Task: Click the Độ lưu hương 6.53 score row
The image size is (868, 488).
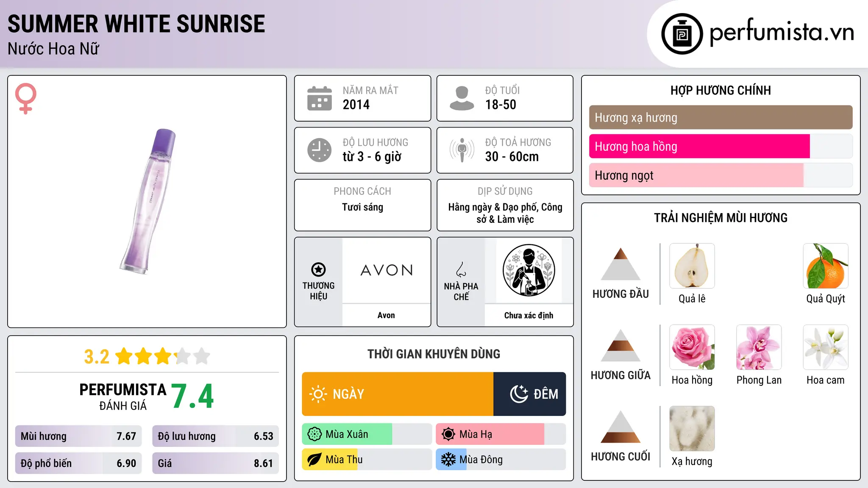Action: [216, 436]
